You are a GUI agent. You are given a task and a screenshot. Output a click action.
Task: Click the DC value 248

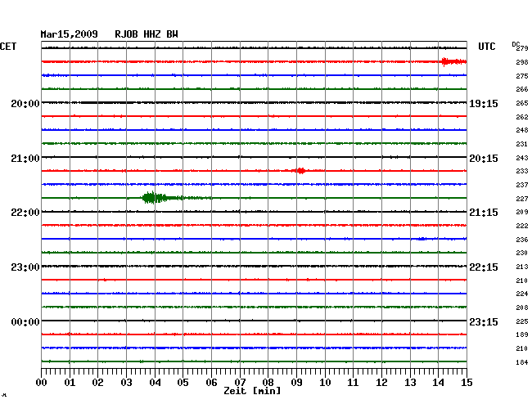pyautogui.click(x=522, y=130)
